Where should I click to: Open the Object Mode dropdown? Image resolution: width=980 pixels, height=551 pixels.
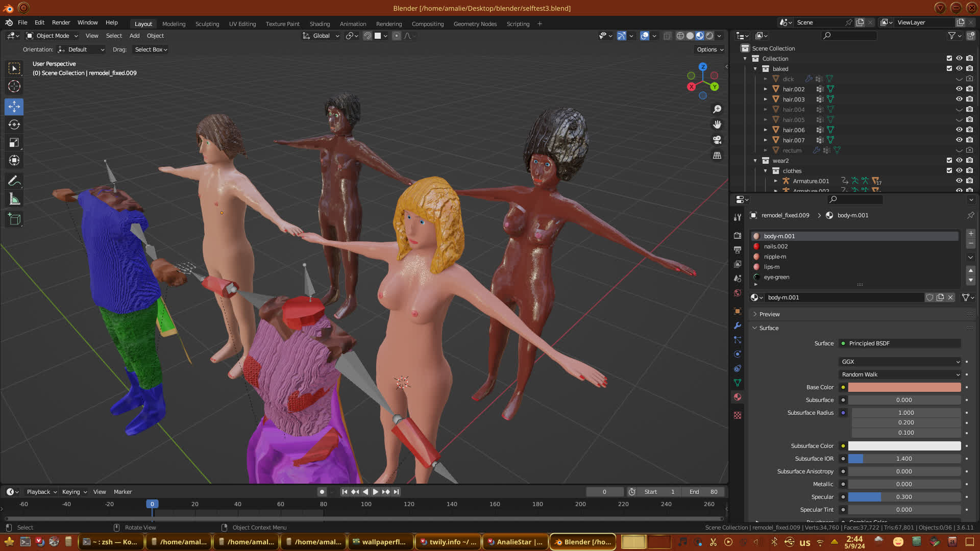[52, 36]
